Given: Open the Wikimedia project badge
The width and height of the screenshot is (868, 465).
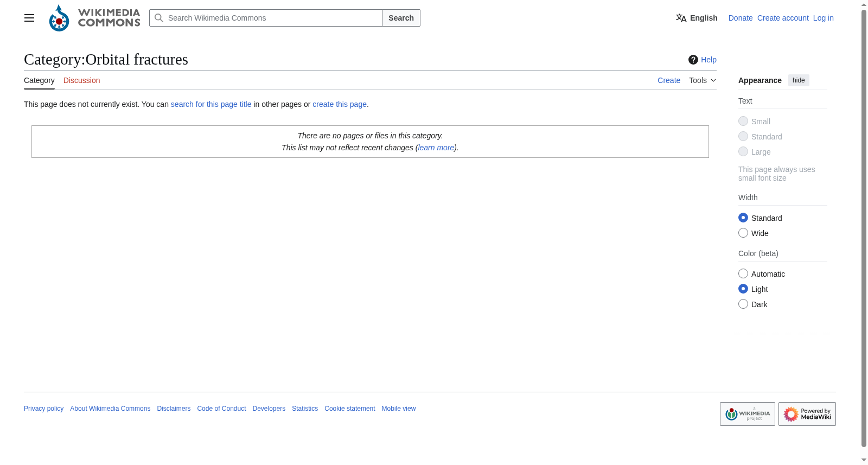Looking at the screenshot, I should tap(748, 414).
